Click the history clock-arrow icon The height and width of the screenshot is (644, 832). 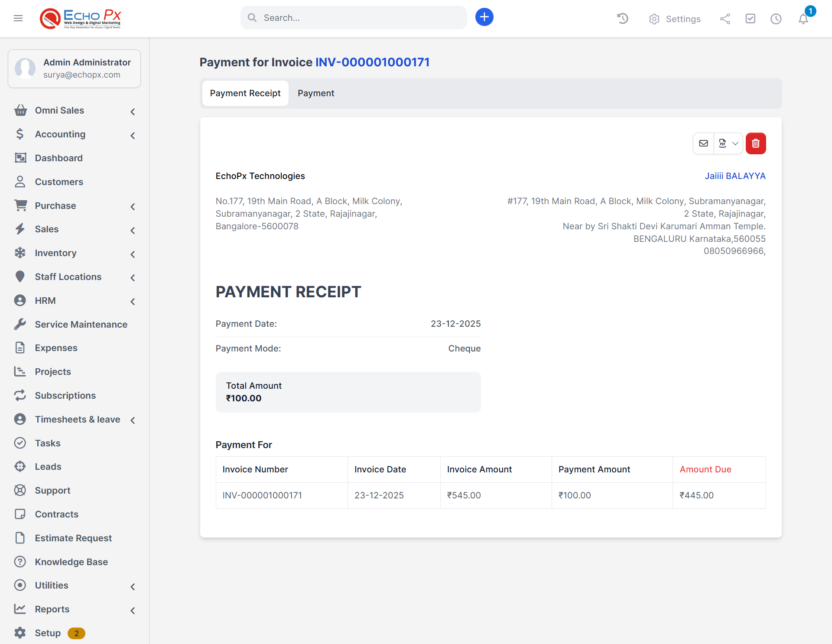tap(622, 19)
